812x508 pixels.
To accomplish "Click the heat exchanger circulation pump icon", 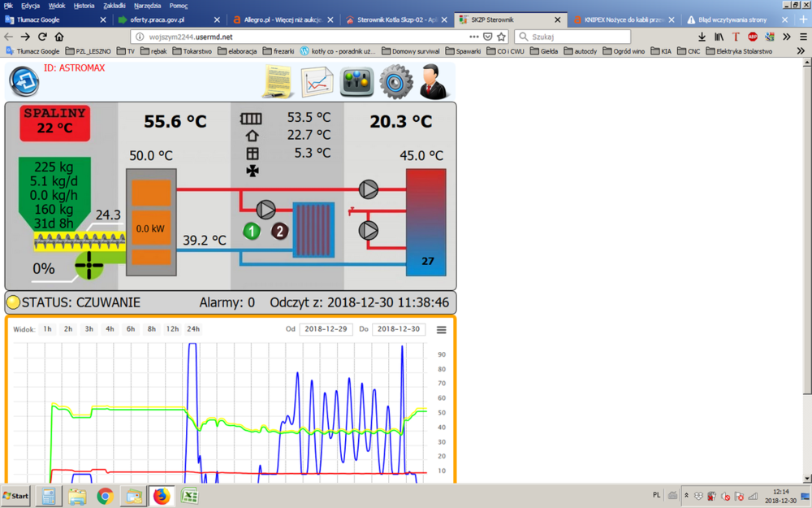I will pyautogui.click(x=266, y=210).
